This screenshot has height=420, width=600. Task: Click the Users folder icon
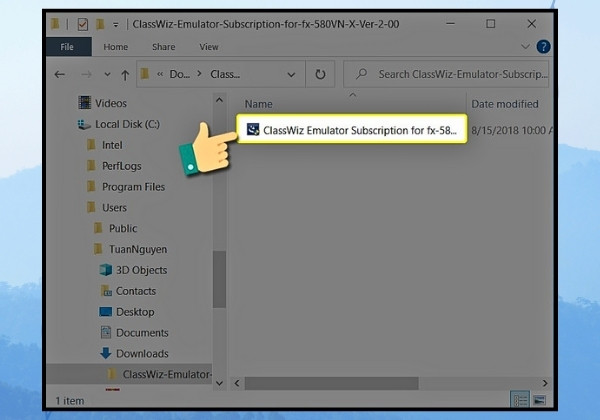point(91,207)
